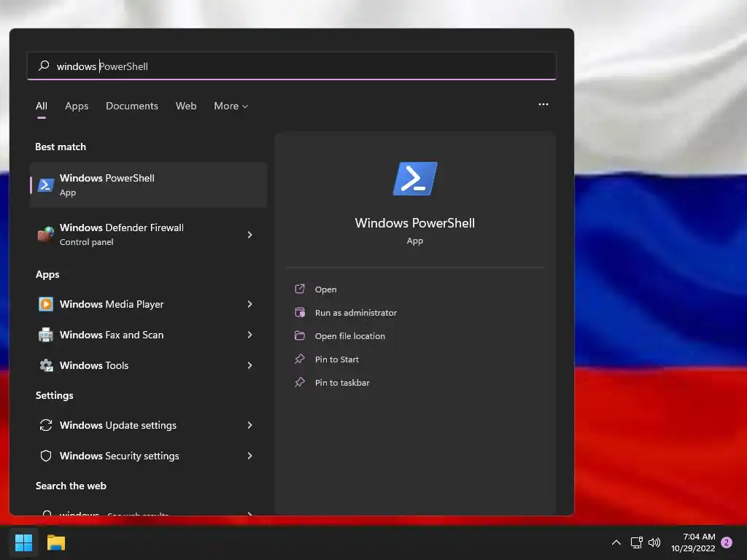Click the Open action icon
Viewport: 747px width, 560px height.
(300, 289)
